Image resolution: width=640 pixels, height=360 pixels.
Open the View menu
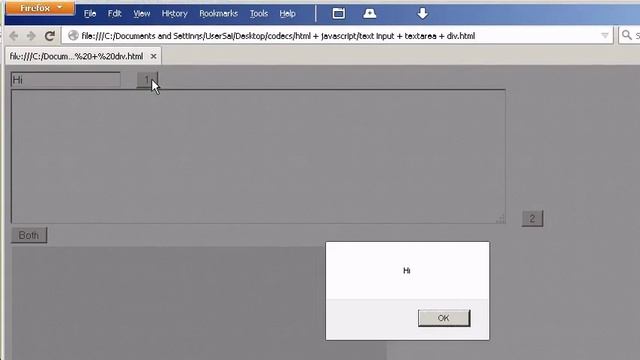[142, 14]
